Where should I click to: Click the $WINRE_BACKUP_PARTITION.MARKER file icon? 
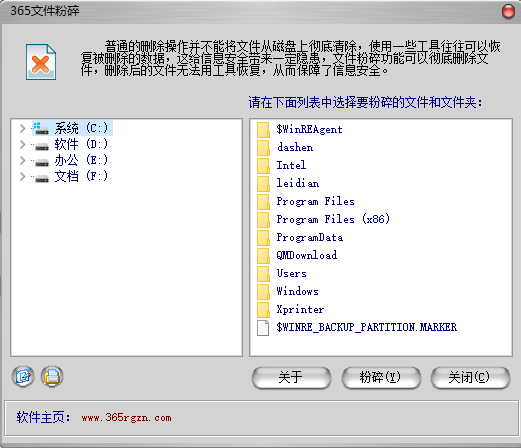(263, 328)
